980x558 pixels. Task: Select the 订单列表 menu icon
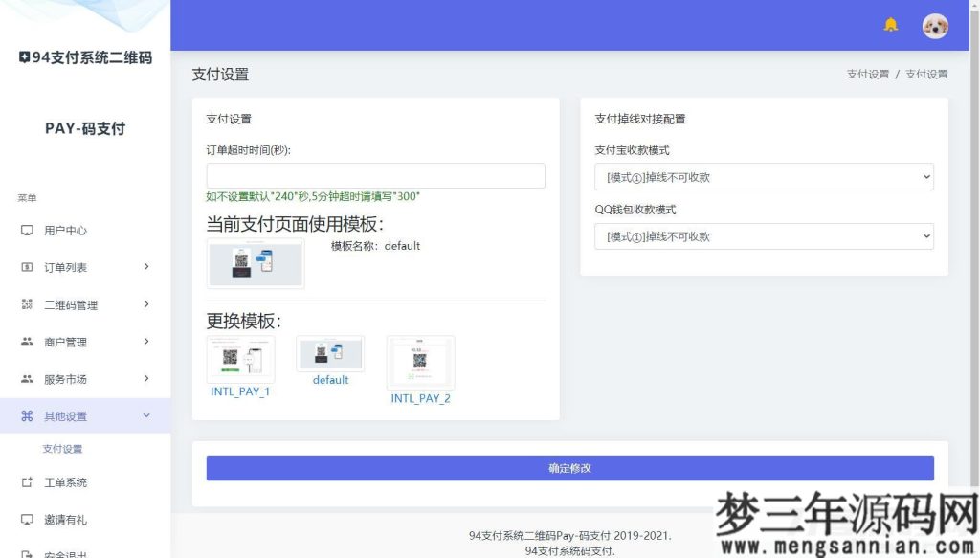pos(29,267)
